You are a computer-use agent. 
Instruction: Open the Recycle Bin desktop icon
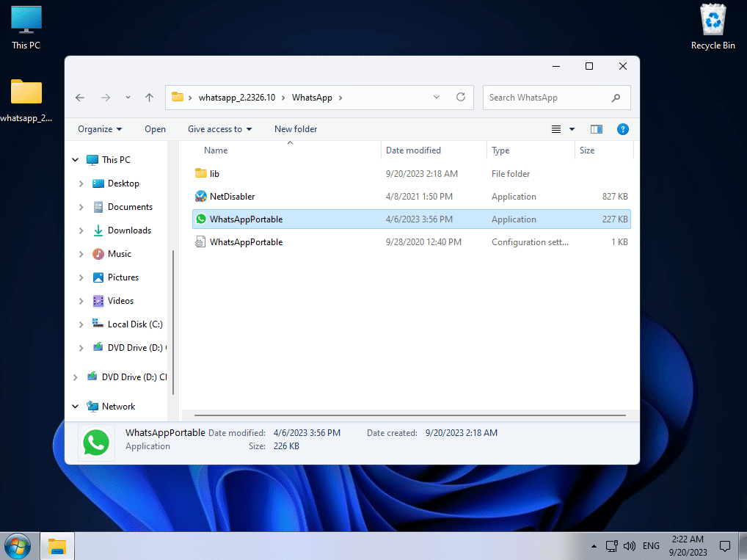(x=713, y=28)
